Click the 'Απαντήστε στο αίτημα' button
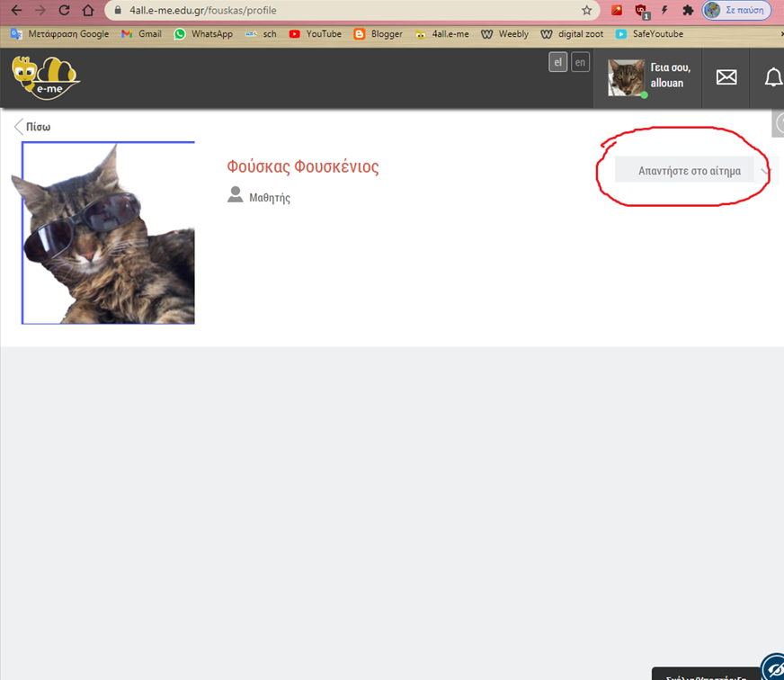Screen dimensions: 784x680 (684, 171)
